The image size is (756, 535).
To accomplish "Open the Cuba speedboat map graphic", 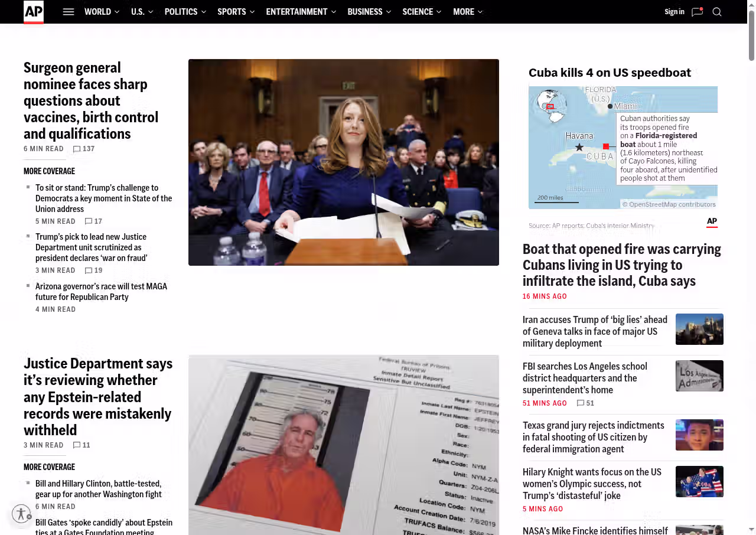I will [623, 147].
